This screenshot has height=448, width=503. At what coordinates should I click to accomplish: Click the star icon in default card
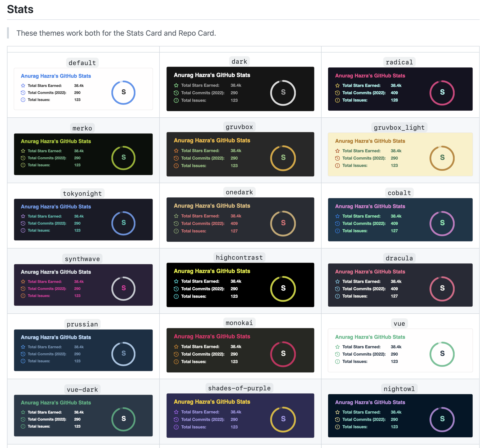pos(23,86)
